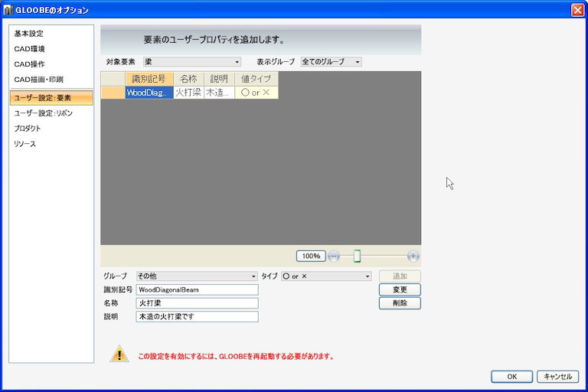Click the 説明 column header
Image resolution: width=588 pixels, height=392 pixels.
[x=220, y=79]
